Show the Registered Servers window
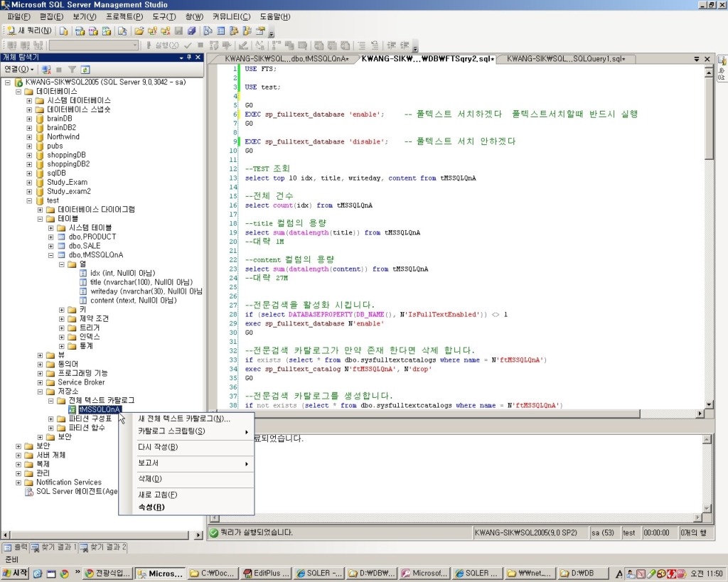Viewport: 728px width, 582px height. coord(208,31)
